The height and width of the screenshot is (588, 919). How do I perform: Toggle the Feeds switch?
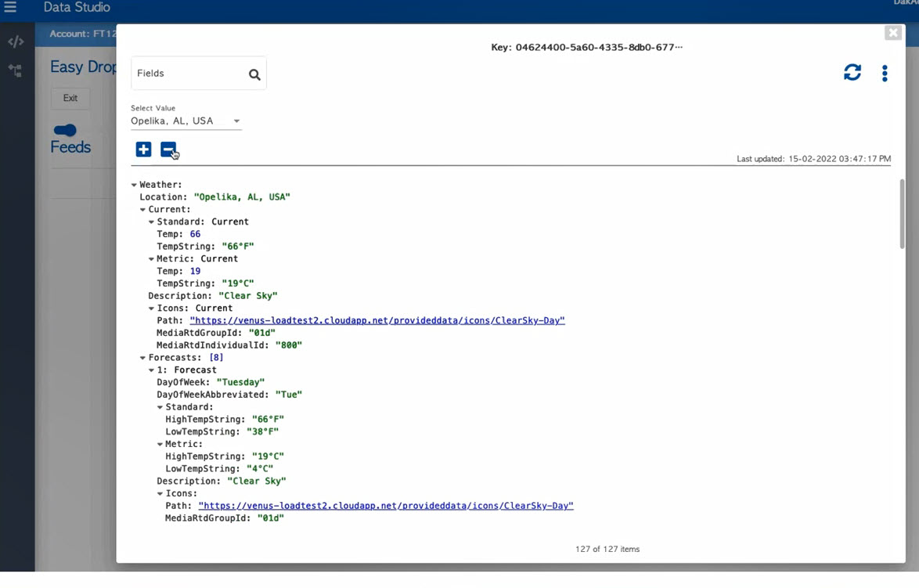[x=65, y=130]
